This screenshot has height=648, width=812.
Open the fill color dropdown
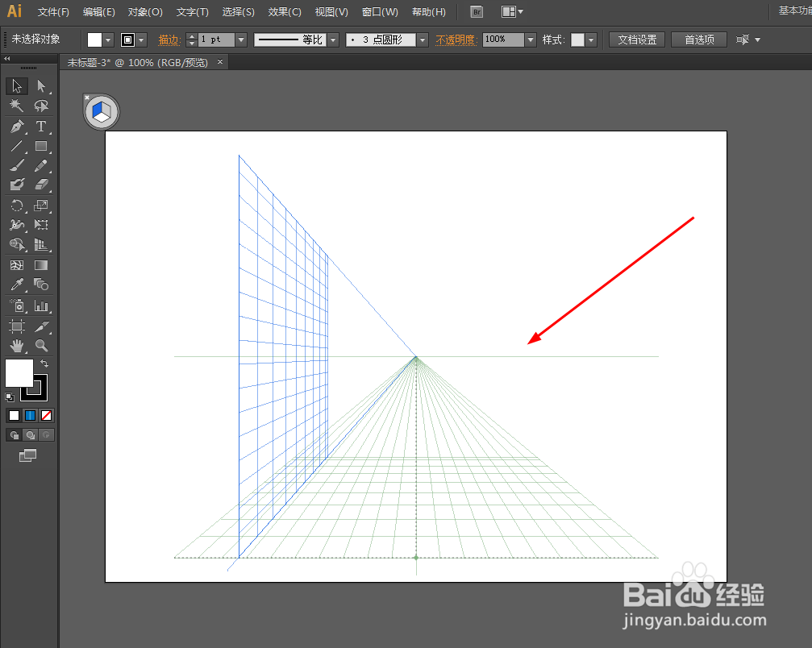[x=108, y=39]
